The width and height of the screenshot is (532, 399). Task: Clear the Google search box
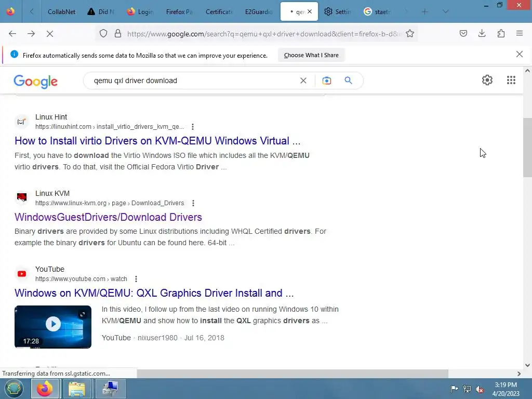[x=303, y=81]
